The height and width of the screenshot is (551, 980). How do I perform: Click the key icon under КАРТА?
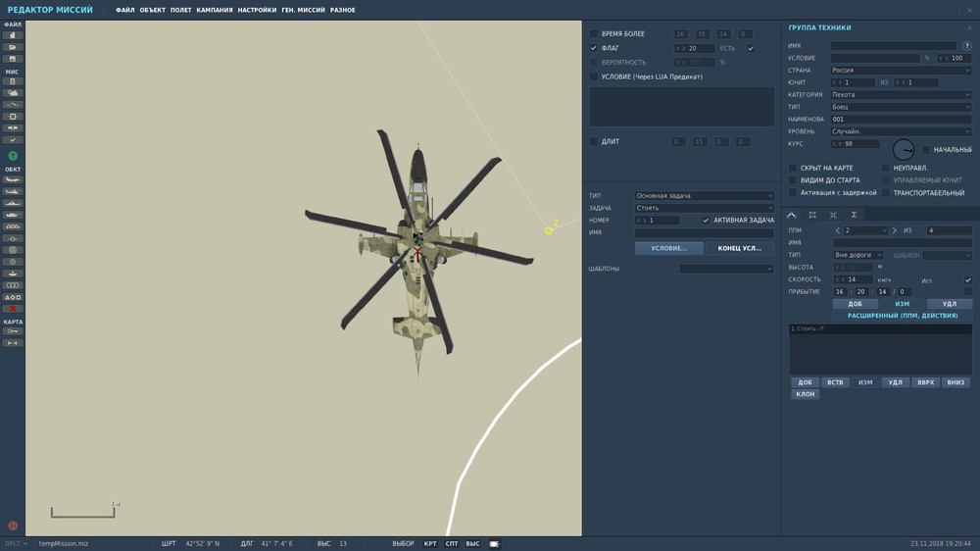pos(13,331)
